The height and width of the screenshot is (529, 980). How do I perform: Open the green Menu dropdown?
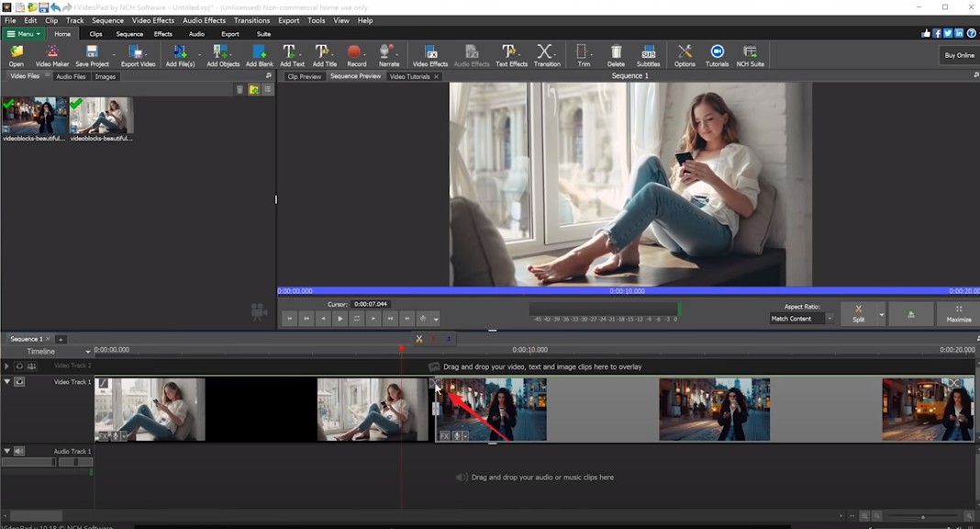[23, 34]
